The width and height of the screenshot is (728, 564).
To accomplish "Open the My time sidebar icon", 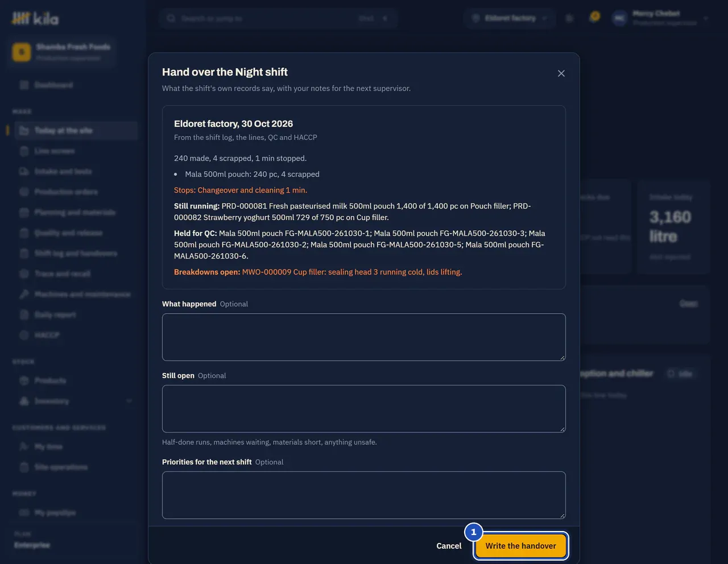I will [24, 447].
